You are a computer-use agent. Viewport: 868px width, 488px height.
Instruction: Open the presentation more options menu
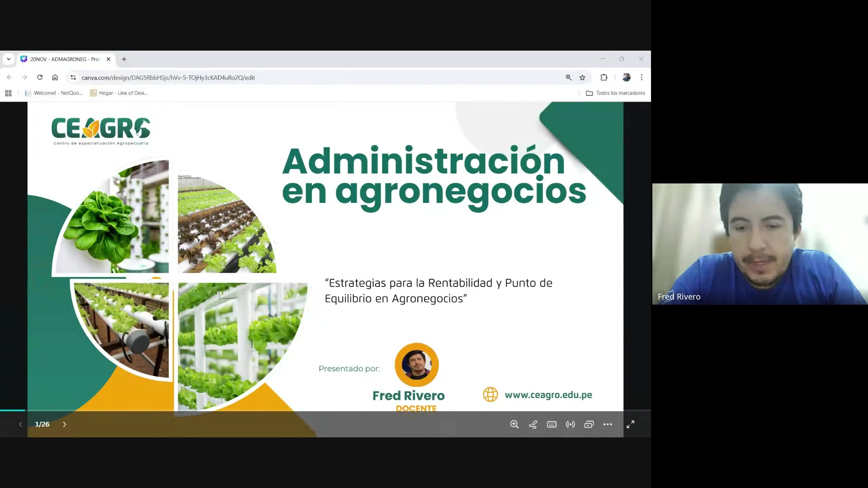coord(608,424)
